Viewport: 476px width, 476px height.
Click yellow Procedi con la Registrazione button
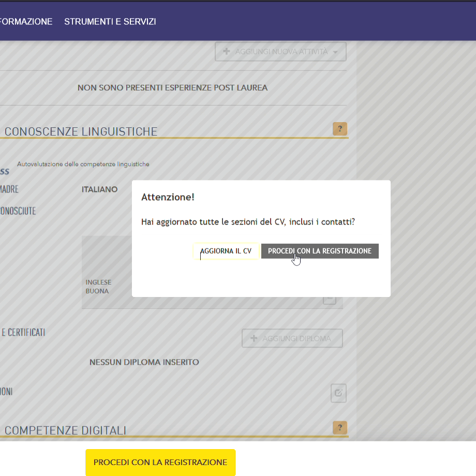[x=160, y=462]
